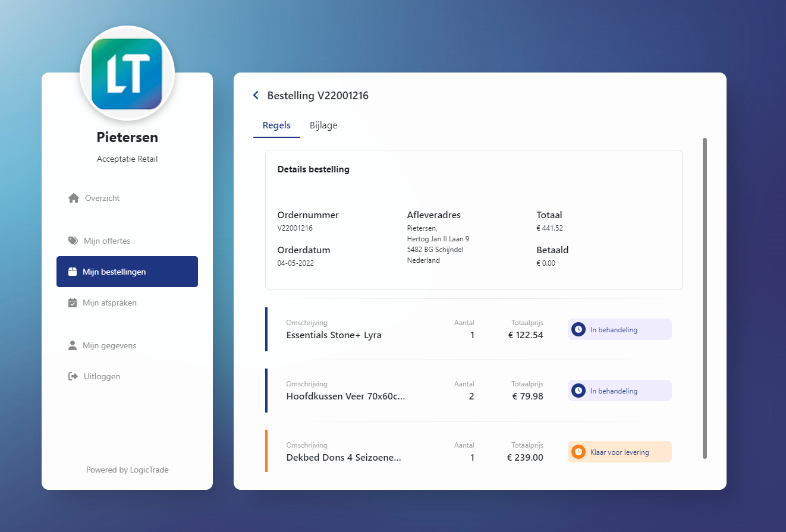The image size is (786, 532).
Task: Click the appointments icon next to Mijn afspraken
Action: pyautogui.click(x=72, y=303)
